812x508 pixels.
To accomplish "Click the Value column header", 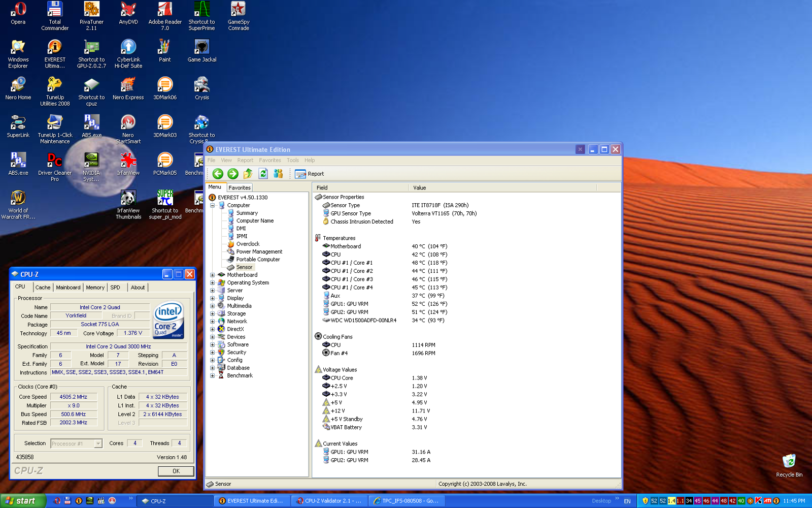I will (502, 187).
